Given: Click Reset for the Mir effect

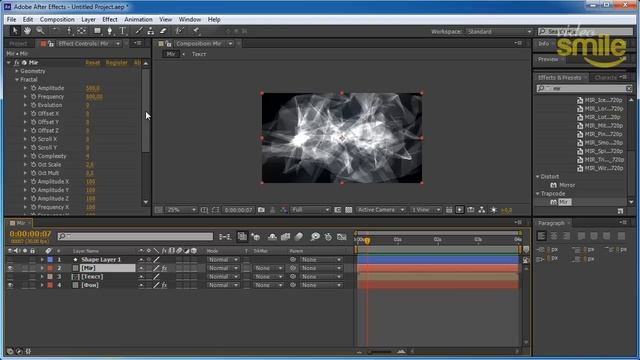Looking at the screenshot, I should [x=93, y=62].
